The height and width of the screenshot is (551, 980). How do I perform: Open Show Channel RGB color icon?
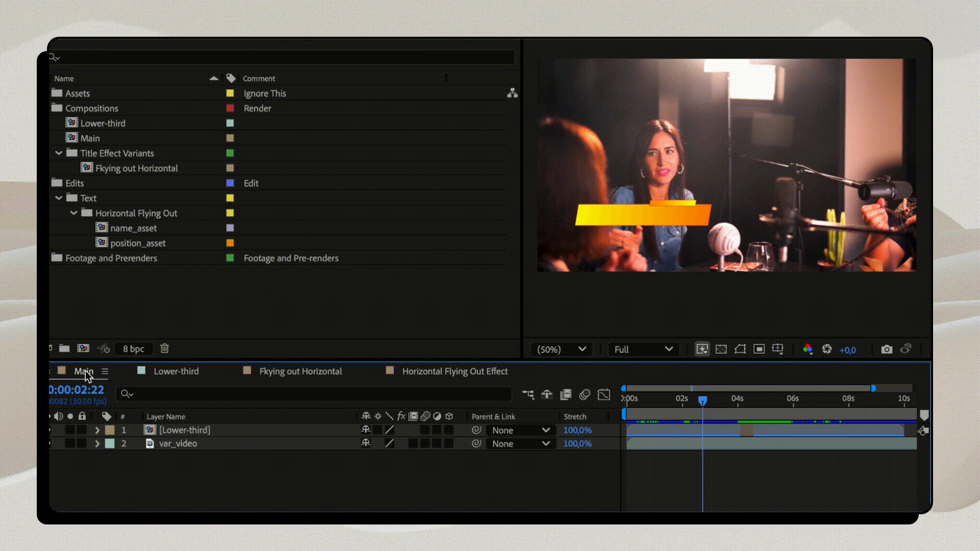(x=807, y=349)
